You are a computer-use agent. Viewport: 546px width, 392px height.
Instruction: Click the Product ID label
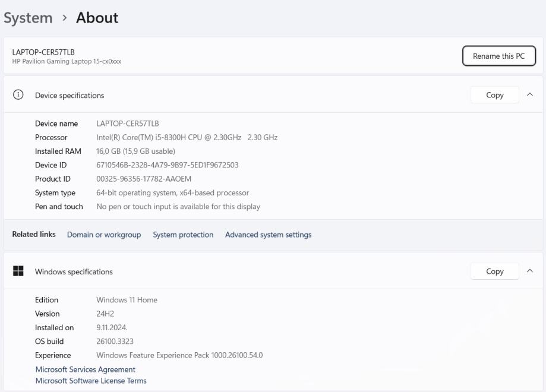click(x=53, y=179)
